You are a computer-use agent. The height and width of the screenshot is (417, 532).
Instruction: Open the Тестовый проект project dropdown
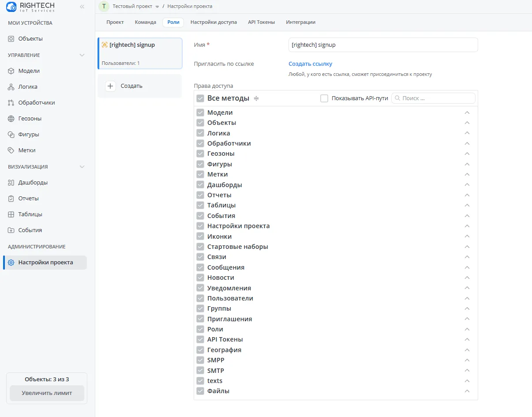click(157, 7)
